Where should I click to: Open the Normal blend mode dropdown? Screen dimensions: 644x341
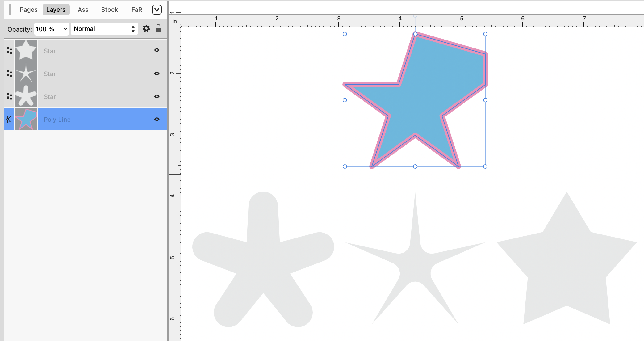(104, 29)
